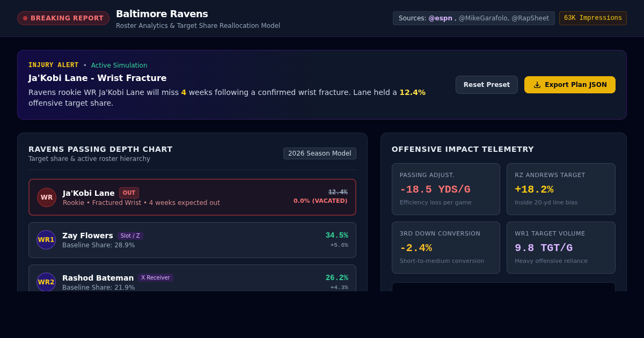Click Rashod Bateman's 26.2% target share
Image resolution: width=644 pixels, height=338 pixels.
click(337, 277)
